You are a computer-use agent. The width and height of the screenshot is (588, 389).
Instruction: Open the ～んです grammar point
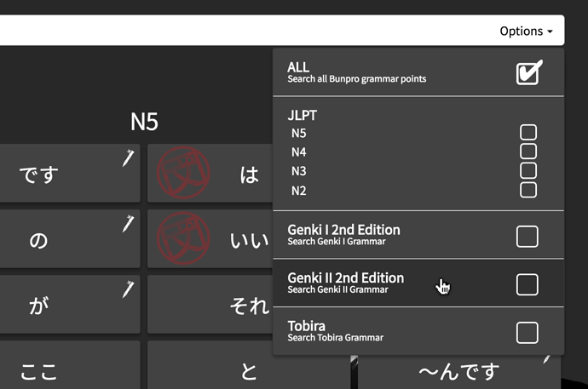(x=459, y=372)
